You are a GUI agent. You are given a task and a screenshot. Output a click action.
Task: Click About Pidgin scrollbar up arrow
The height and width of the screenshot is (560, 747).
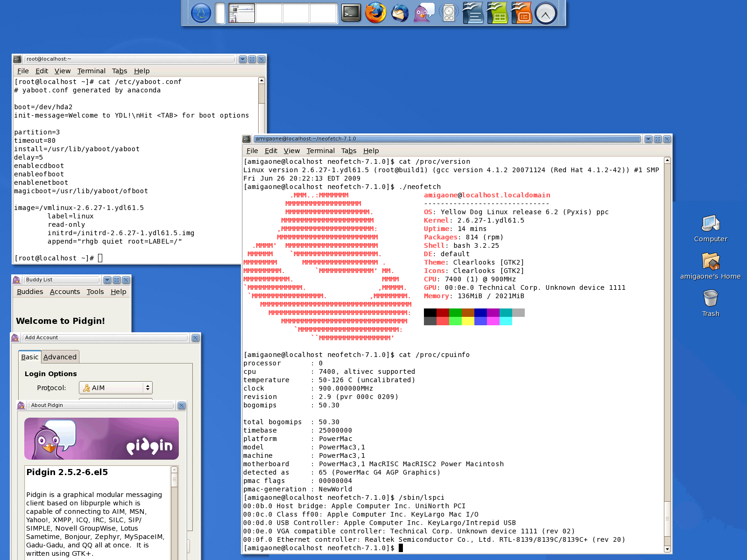coord(174,470)
